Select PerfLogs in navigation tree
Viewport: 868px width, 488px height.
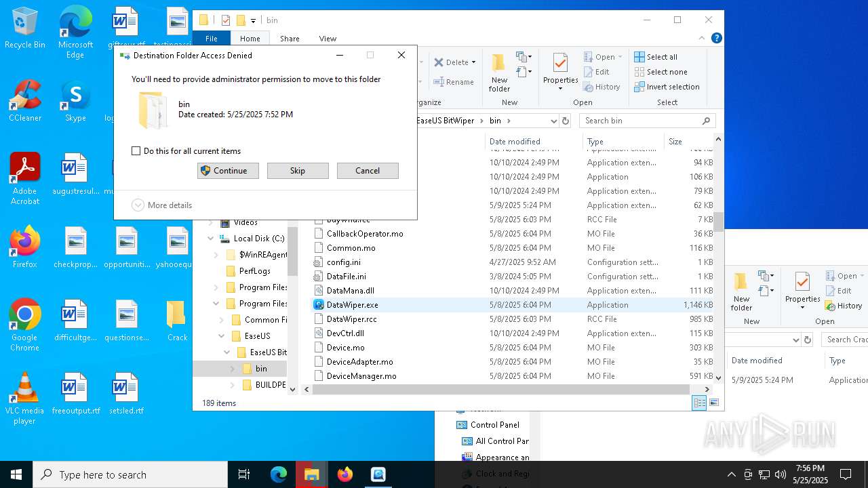tap(254, 271)
